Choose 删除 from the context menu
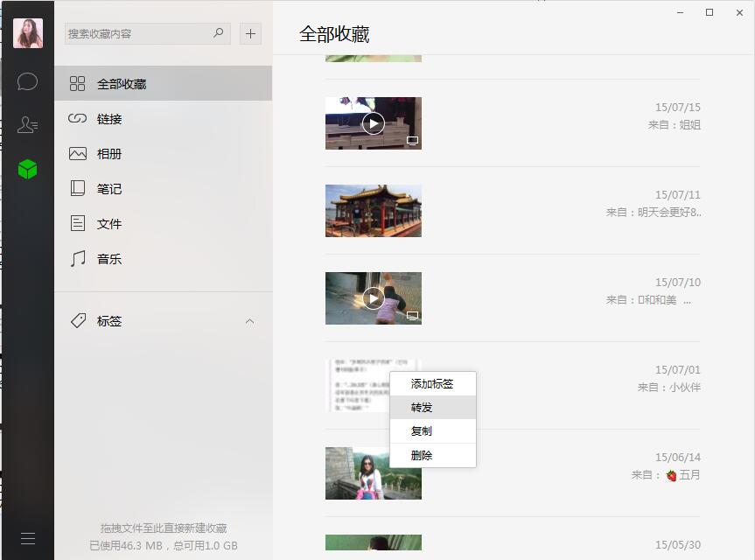This screenshot has height=560, width=755. point(432,455)
